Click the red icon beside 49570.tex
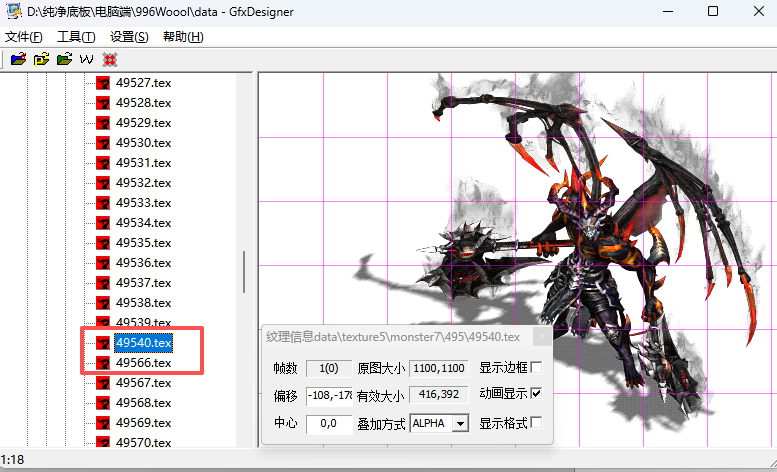The width and height of the screenshot is (777, 472). (x=103, y=442)
